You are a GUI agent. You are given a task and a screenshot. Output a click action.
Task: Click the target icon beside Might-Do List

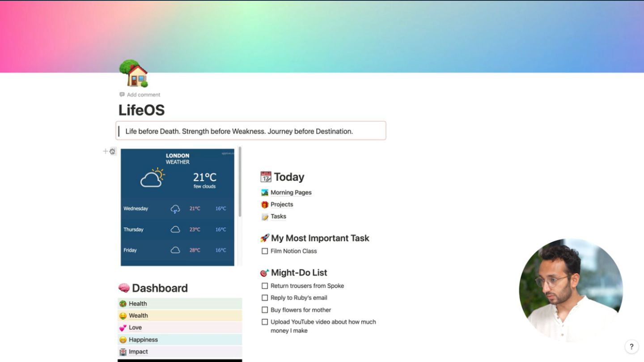pyautogui.click(x=265, y=273)
